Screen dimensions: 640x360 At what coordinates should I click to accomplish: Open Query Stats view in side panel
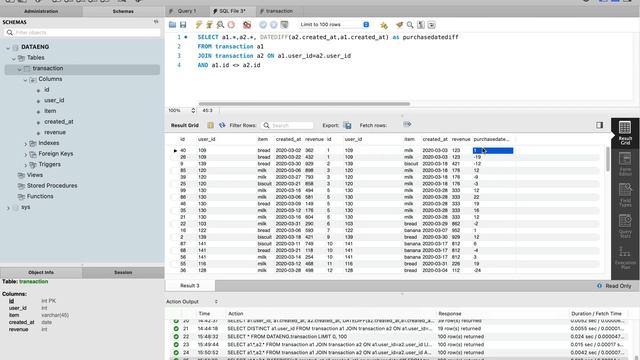[x=625, y=226]
